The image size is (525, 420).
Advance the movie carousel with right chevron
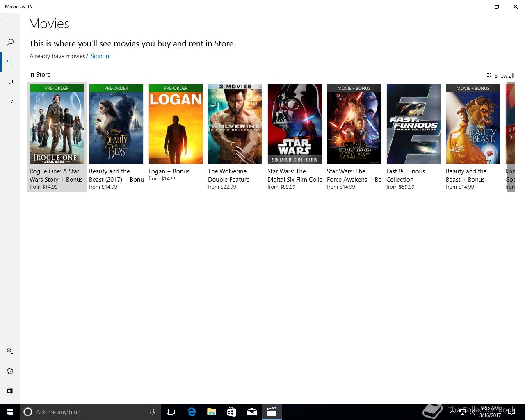click(511, 137)
